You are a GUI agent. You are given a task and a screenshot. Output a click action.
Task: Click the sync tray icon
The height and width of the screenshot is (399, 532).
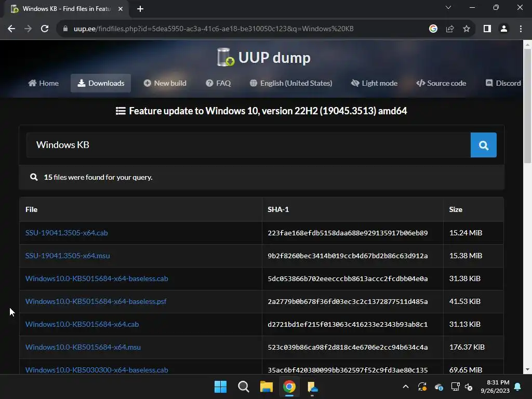tap(422, 387)
